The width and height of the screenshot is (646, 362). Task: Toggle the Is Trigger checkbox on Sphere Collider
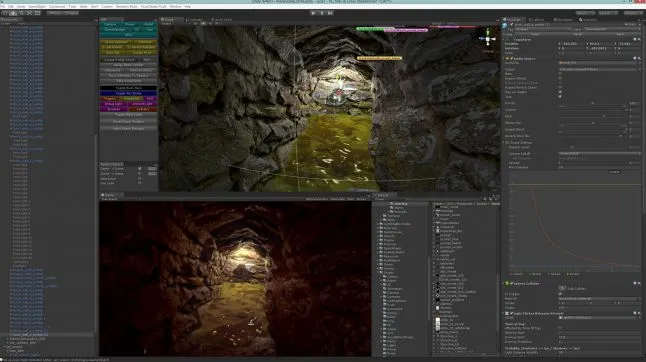[x=560, y=294]
